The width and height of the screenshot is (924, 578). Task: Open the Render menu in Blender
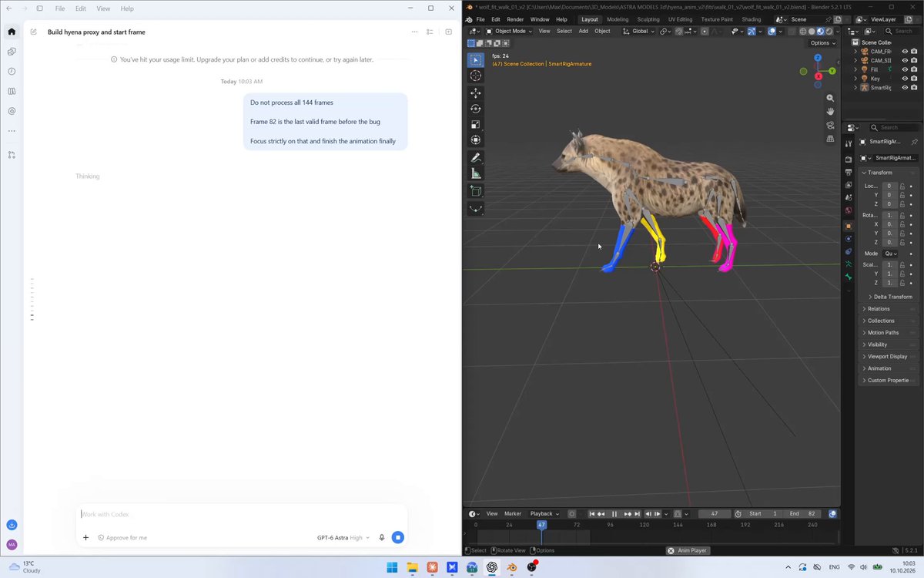pos(515,19)
